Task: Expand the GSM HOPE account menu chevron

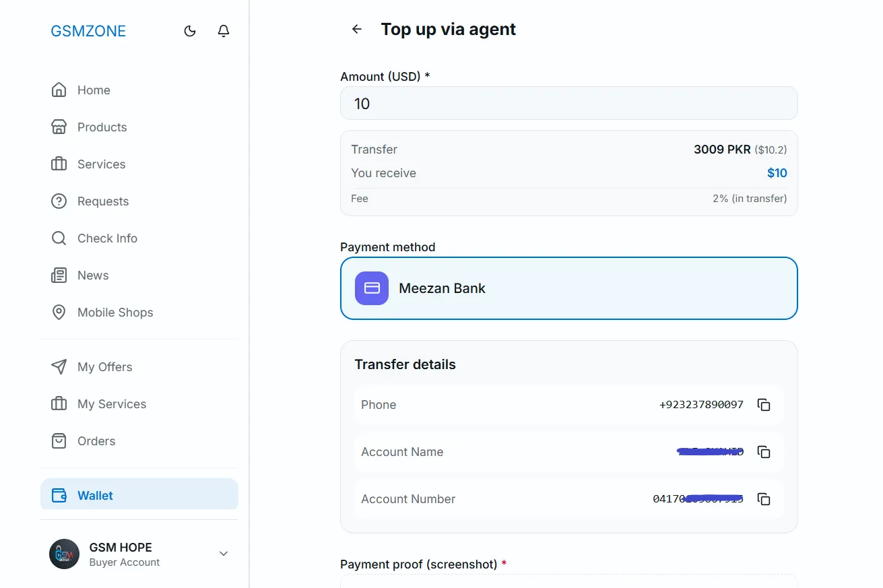Action: [224, 554]
